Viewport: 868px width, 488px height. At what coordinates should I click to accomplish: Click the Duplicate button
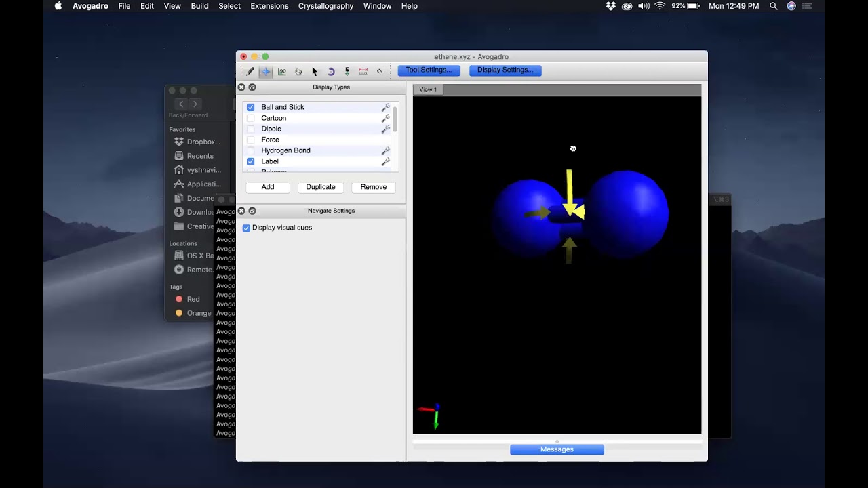click(x=321, y=187)
